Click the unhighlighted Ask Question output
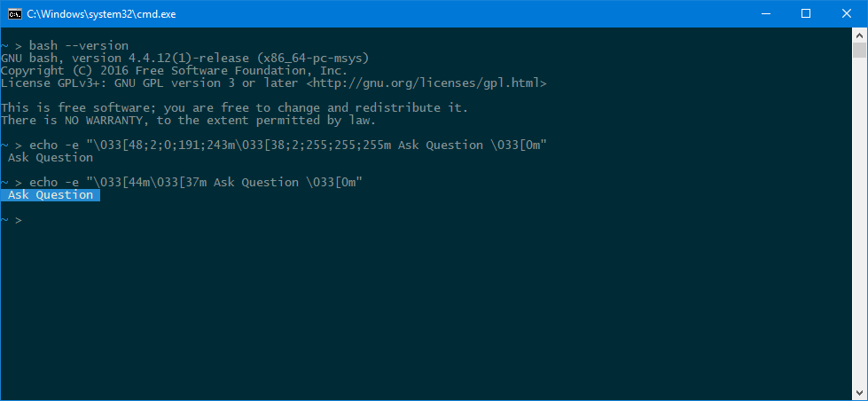The width and height of the screenshot is (868, 401). point(51,157)
